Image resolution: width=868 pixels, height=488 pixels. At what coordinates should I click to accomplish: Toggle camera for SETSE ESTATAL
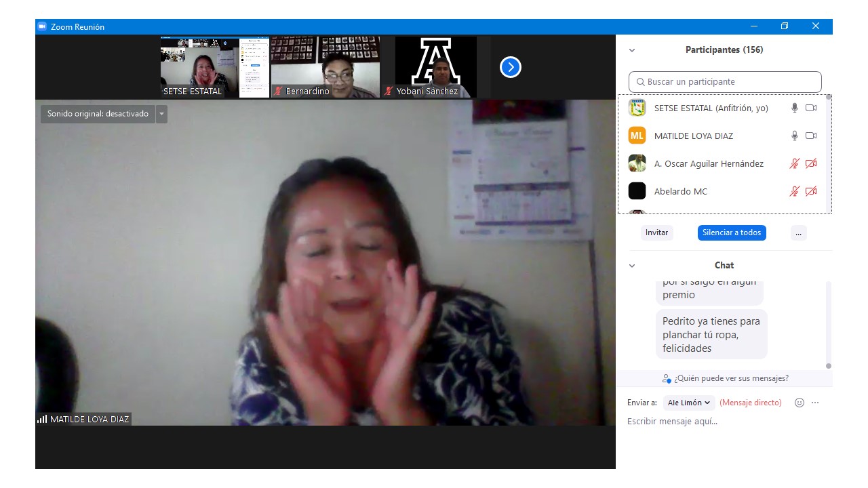coord(810,108)
